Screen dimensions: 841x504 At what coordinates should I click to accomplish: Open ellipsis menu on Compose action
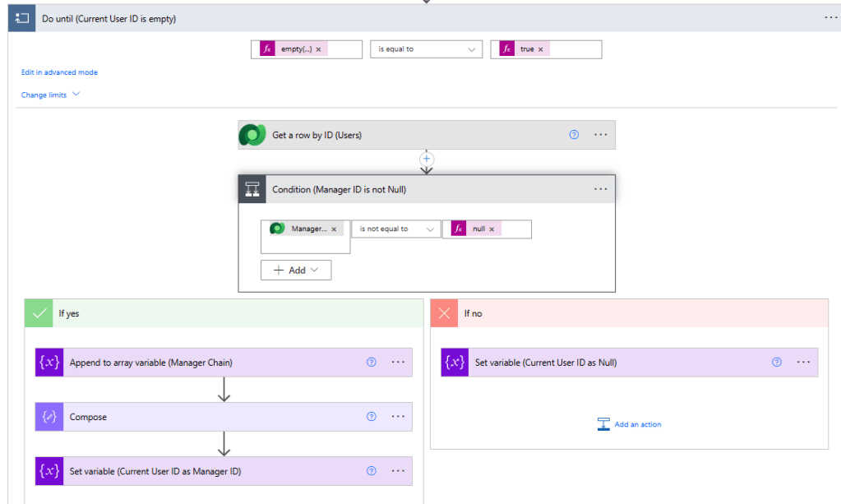click(x=398, y=417)
